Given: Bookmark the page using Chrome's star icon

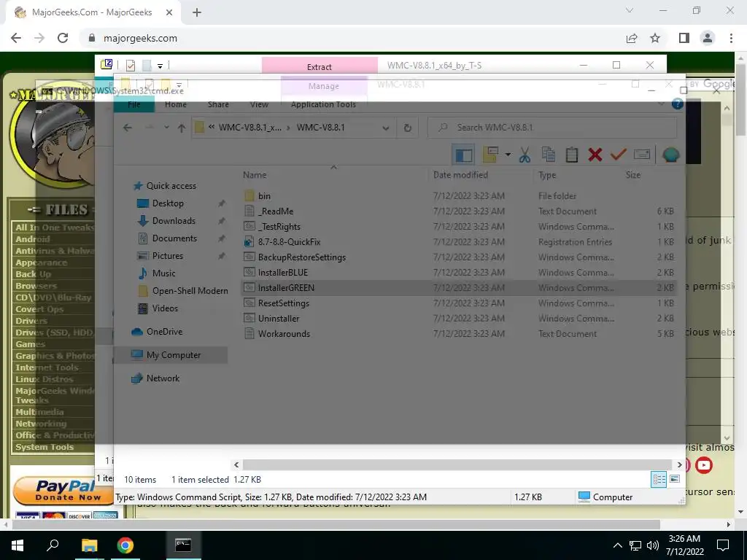Looking at the screenshot, I should 656,38.
